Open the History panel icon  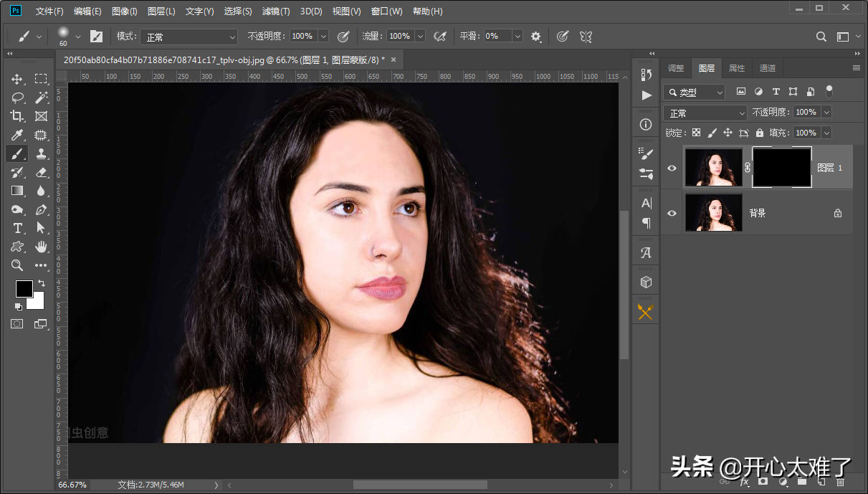pos(646,75)
